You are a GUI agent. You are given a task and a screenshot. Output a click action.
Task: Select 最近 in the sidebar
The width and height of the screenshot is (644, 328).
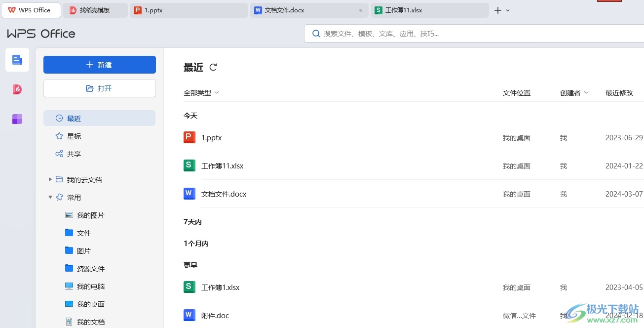coord(99,118)
